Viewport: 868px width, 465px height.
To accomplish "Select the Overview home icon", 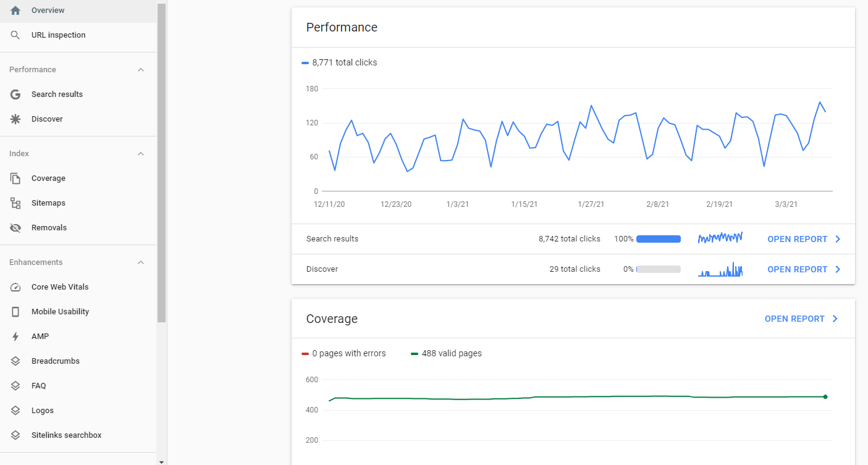I will tap(15, 10).
